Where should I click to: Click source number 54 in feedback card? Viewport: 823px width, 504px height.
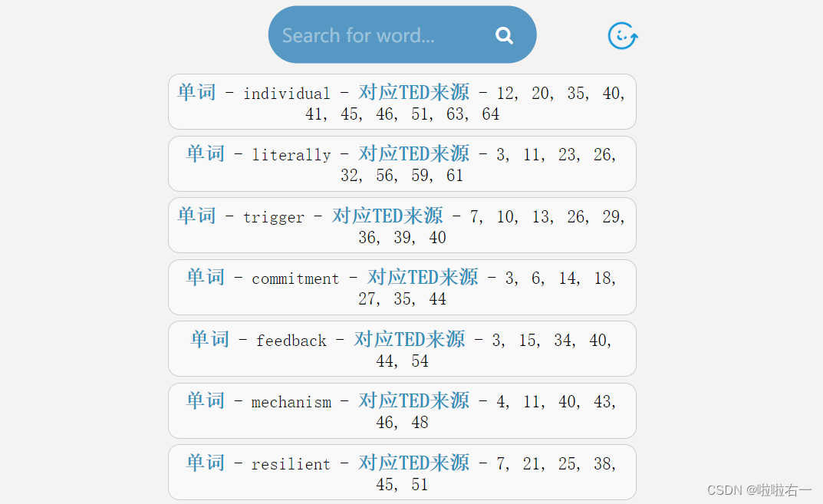coord(420,361)
